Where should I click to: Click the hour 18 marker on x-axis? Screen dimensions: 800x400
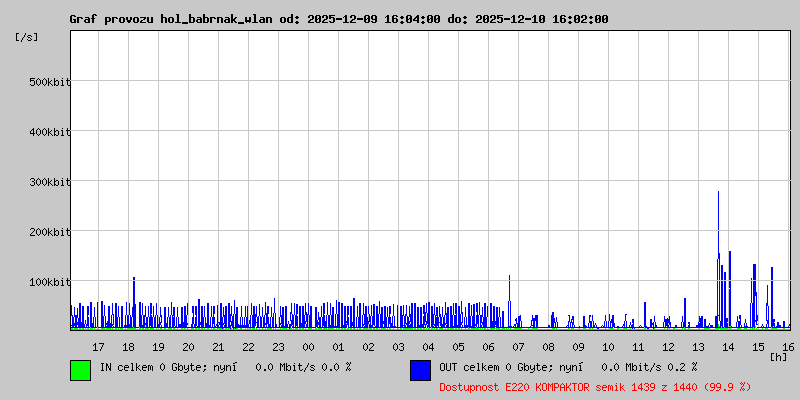tap(128, 347)
